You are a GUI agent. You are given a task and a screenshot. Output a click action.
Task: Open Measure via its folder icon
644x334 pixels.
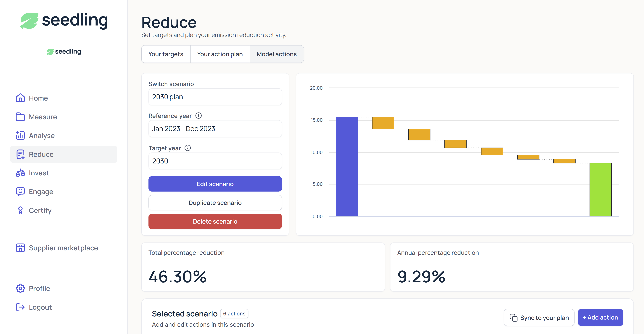pyautogui.click(x=20, y=117)
